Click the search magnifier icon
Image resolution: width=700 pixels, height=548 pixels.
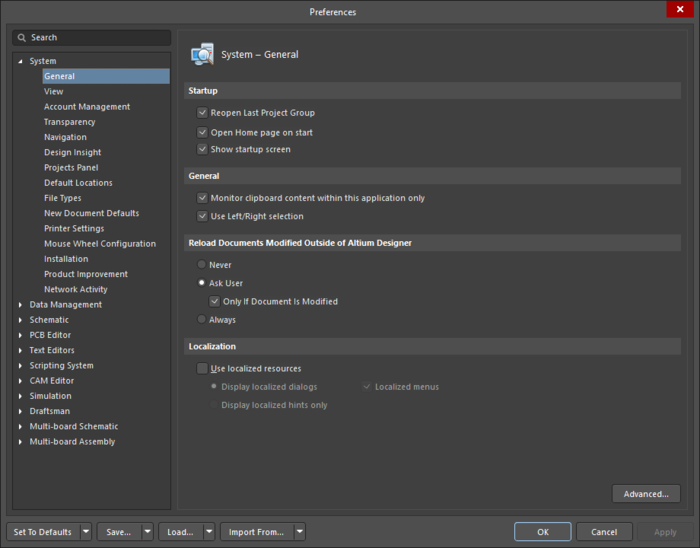21,38
